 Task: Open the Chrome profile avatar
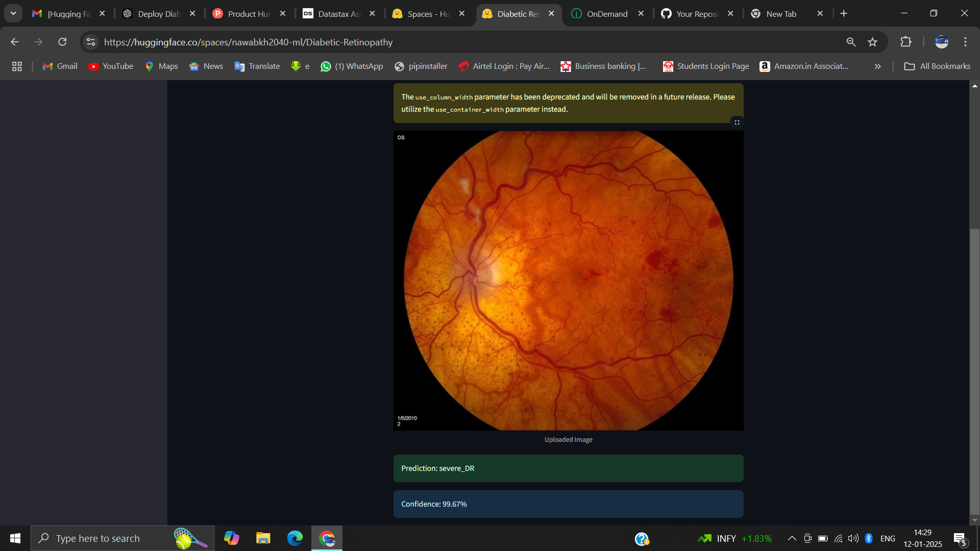941,42
